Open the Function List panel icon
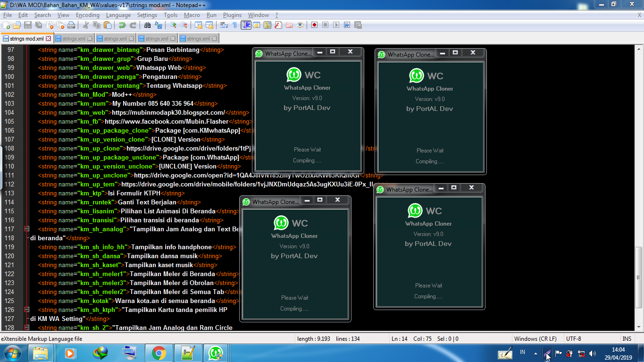Viewport: 644px width, 362px height. 278,25
